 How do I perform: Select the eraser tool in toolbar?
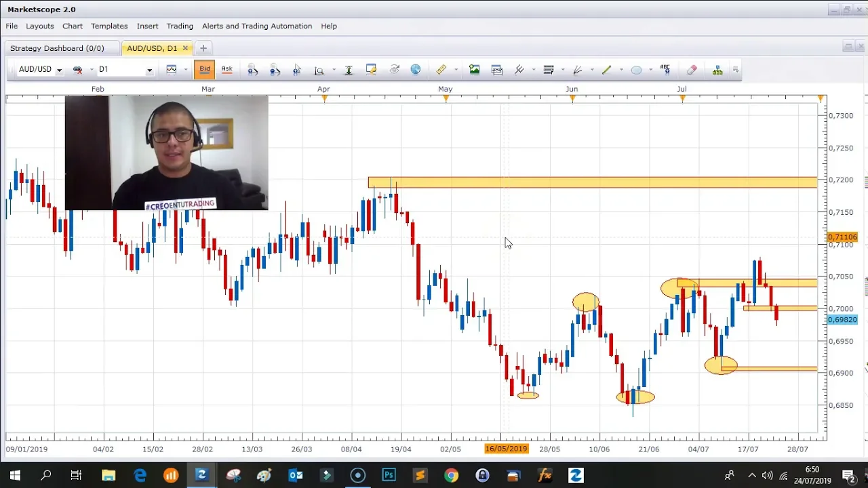(x=692, y=70)
